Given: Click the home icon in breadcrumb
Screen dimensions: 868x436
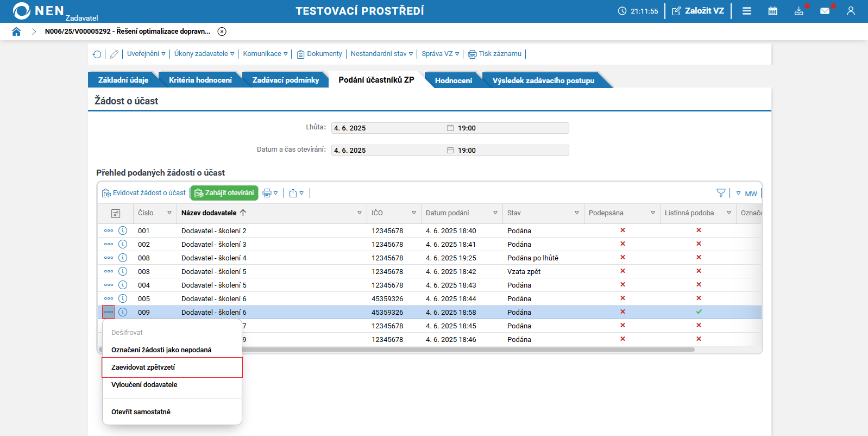Looking at the screenshot, I should (x=16, y=32).
